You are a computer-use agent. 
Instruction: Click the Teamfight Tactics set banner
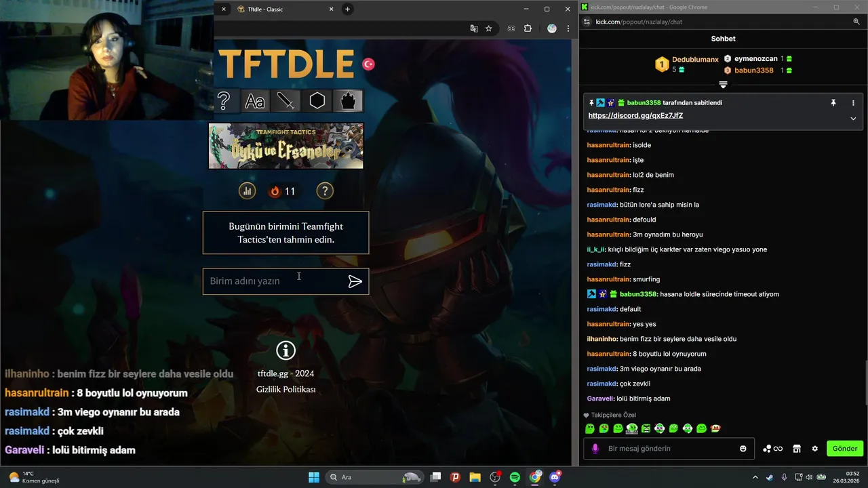pos(286,146)
